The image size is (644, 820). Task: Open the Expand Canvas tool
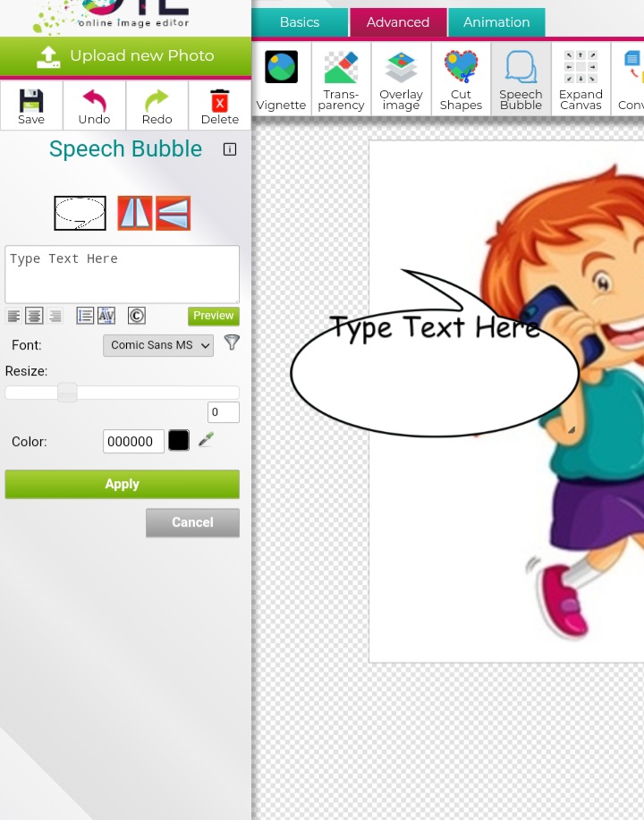click(580, 80)
